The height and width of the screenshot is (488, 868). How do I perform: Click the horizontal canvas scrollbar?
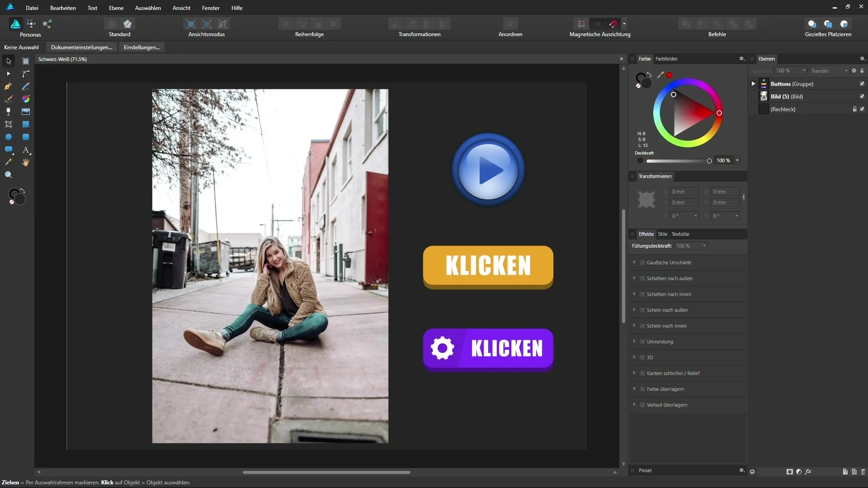coord(326,472)
